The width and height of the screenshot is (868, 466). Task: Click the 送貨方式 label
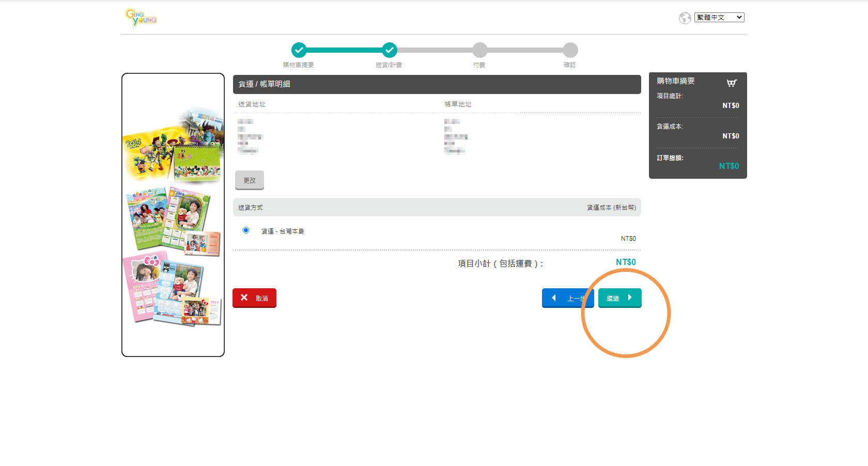pyautogui.click(x=251, y=208)
